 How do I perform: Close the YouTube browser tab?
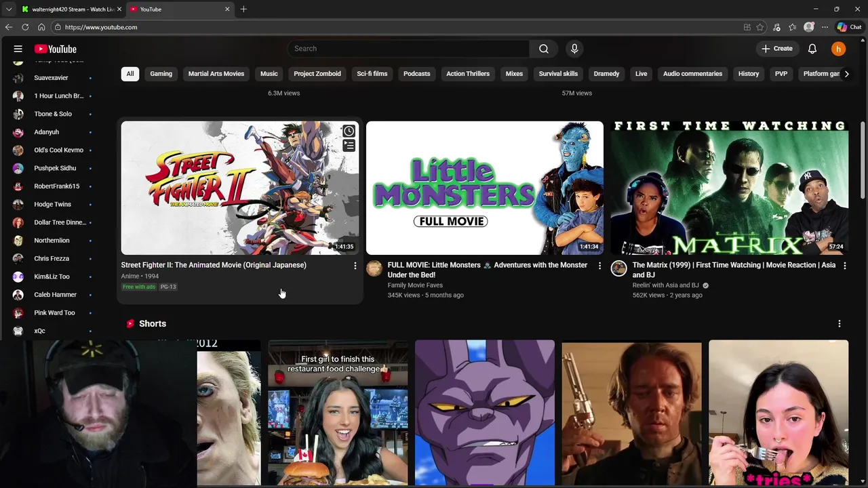pyautogui.click(x=227, y=9)
